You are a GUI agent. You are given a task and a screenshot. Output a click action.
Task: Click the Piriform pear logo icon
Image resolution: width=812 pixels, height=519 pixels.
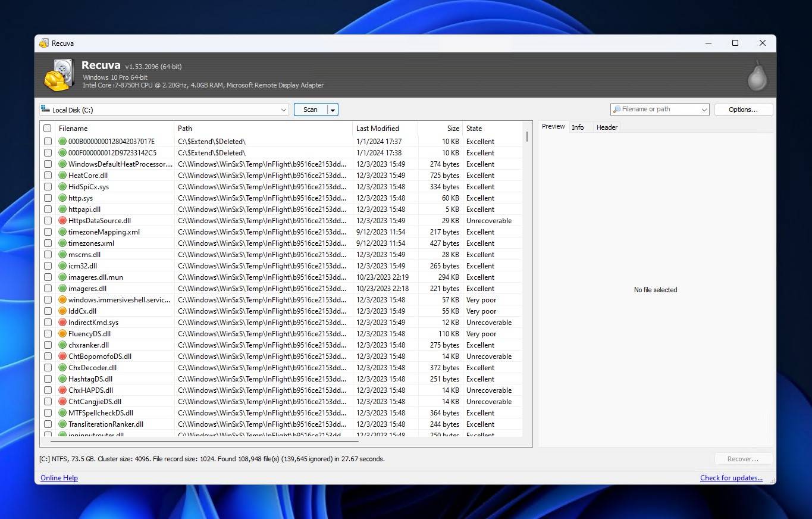point(757,76)
